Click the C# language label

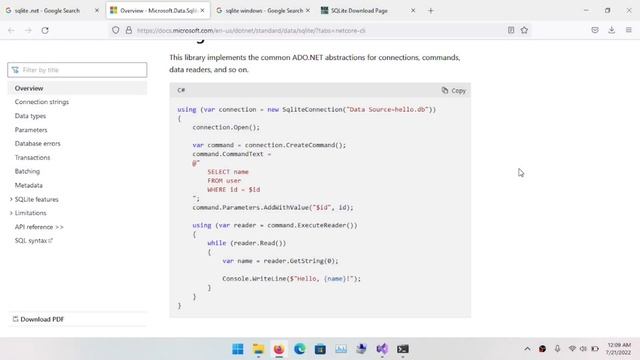tap(181, 90)
